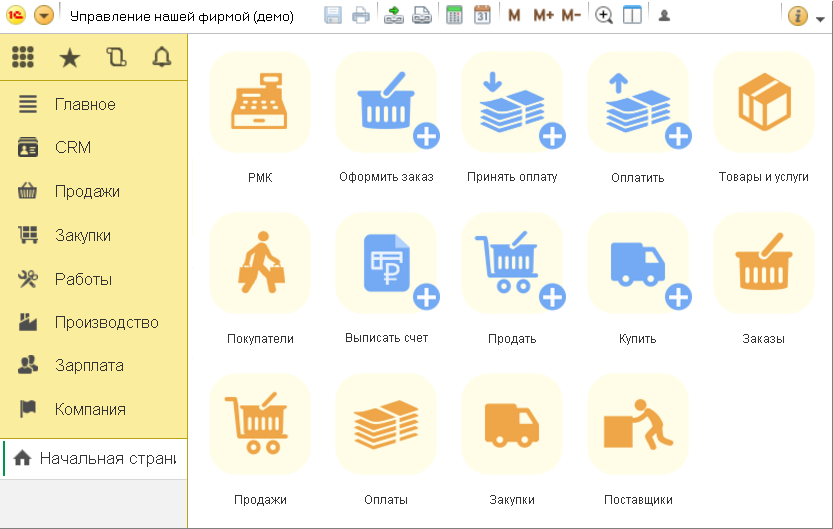This screenshot has height=529, width=833.
Task: Open the main menu dropdown arrow
Action: click(x=44, y=16)
